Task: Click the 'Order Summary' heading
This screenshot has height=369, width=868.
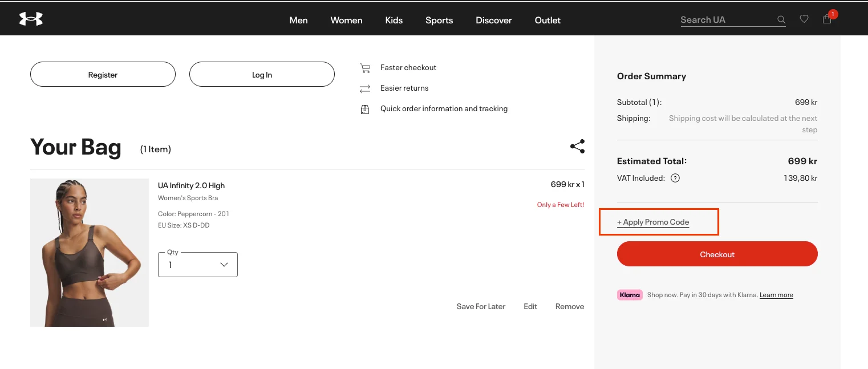Action: pos(651,76)
